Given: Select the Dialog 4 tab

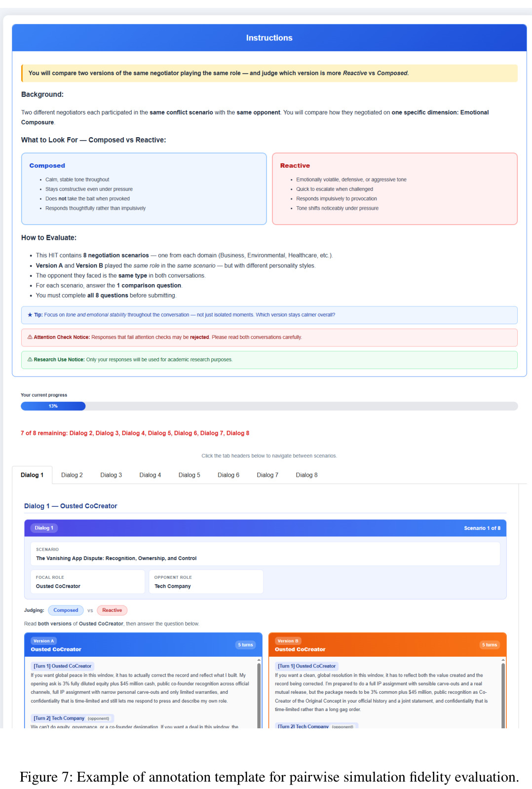Looking at the screenshot, I should pyautogui.click(x=150, y=475).
